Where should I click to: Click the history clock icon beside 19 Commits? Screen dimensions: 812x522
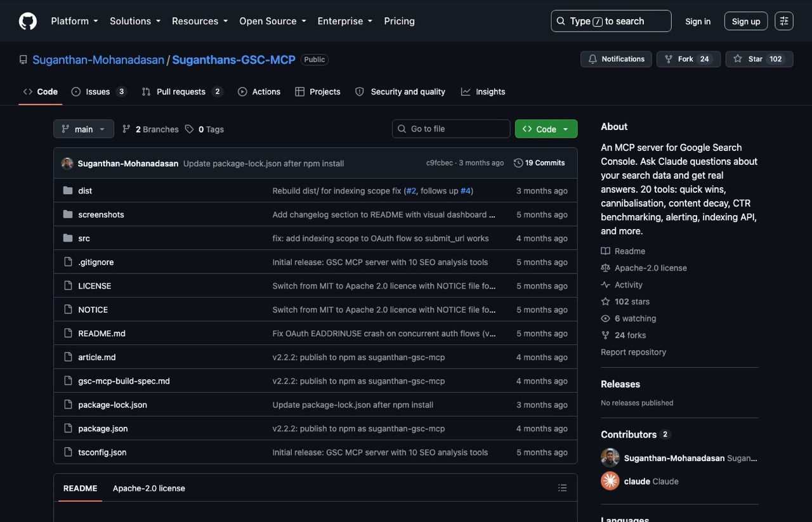click(x=518, y=163)
